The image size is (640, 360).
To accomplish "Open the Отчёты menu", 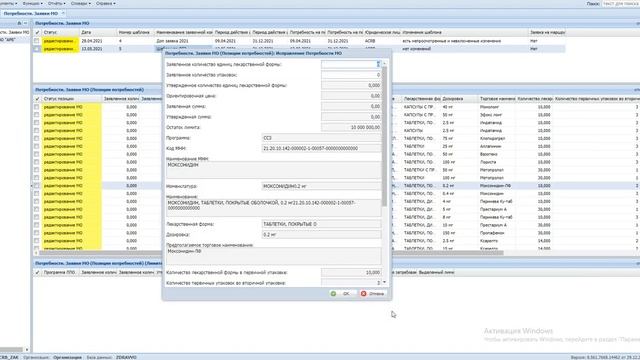I will click(x=56, y=3).
